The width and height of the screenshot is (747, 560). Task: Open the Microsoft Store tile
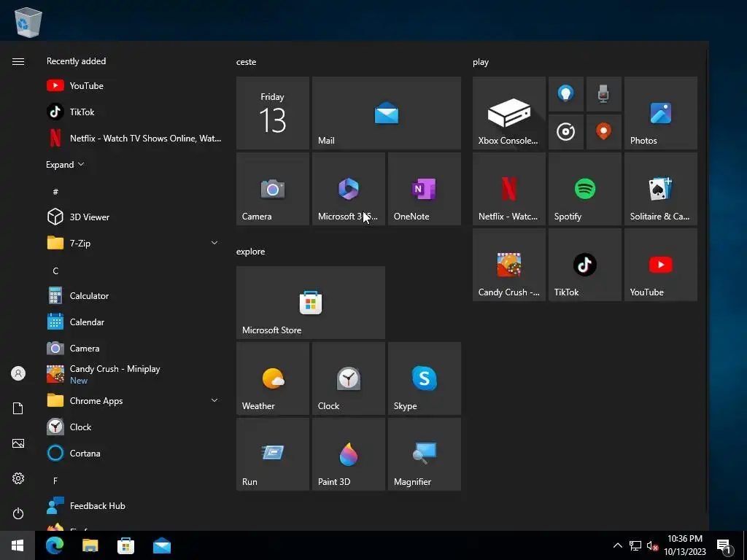click(311, 303)
